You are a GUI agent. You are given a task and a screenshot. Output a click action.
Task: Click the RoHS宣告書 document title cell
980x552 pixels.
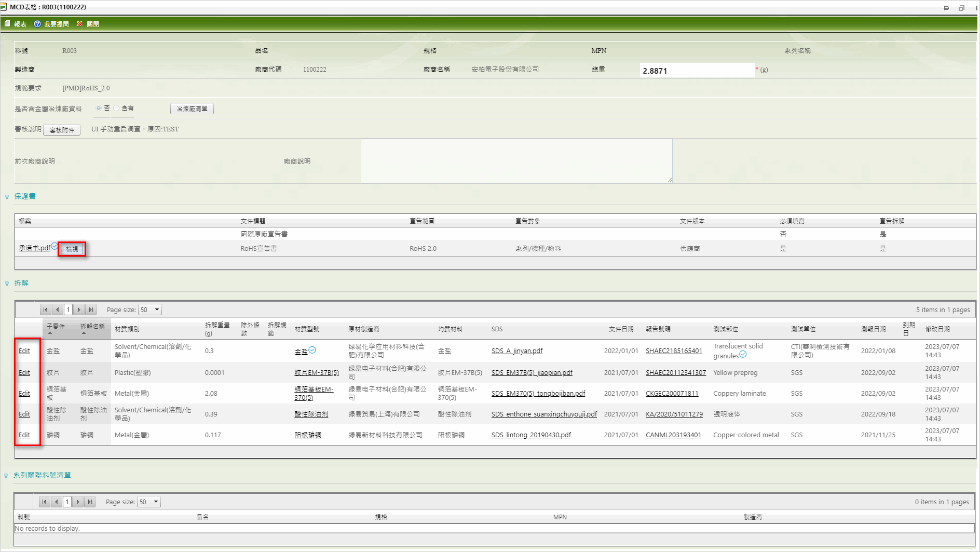258,249
